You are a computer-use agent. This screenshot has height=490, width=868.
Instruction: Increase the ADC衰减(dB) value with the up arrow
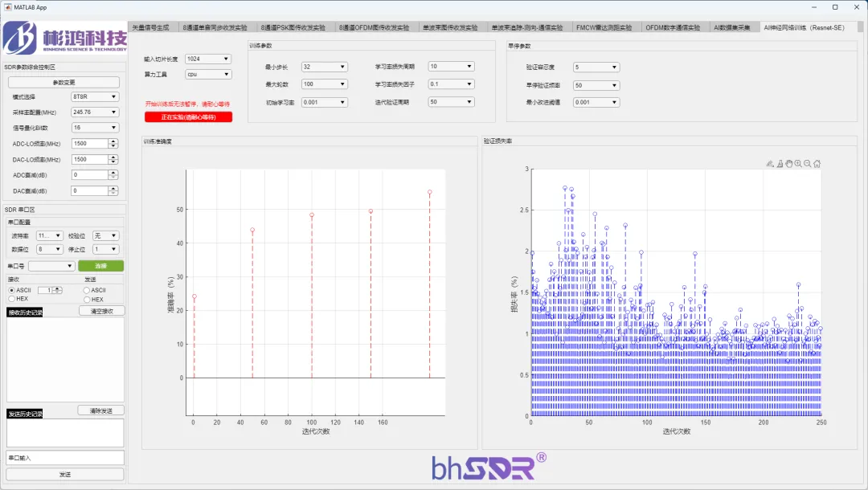(113, 173)
